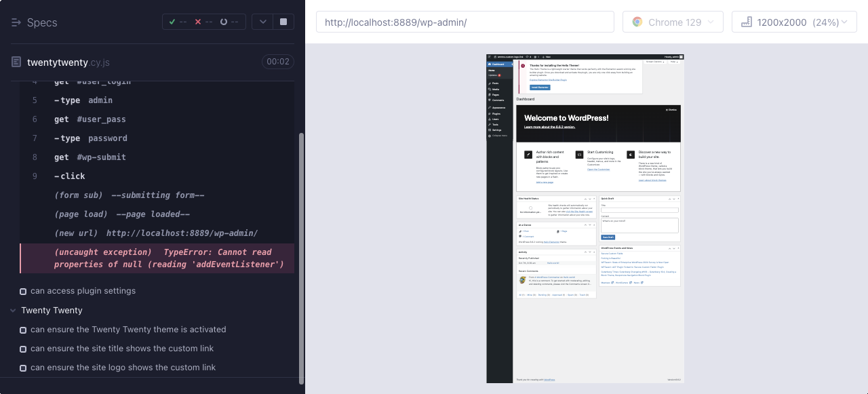The height and width of the screenshot is (394, 868).
Task: Click the Chrome browser logo icon
Action: tap(637, 22)
